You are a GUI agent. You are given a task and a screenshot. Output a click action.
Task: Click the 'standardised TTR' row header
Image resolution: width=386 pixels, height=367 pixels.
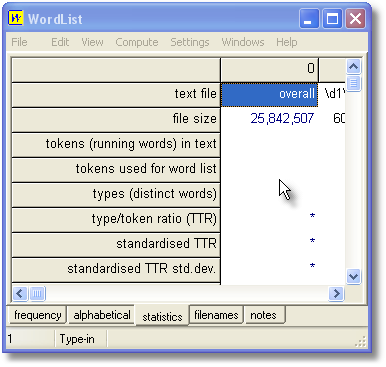[x=116, y=245]
